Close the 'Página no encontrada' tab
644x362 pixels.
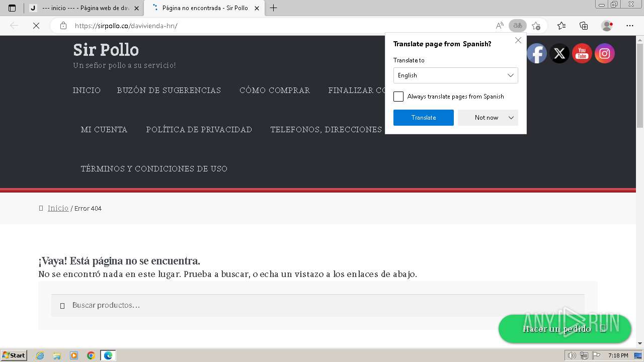[x=257, y=8]
